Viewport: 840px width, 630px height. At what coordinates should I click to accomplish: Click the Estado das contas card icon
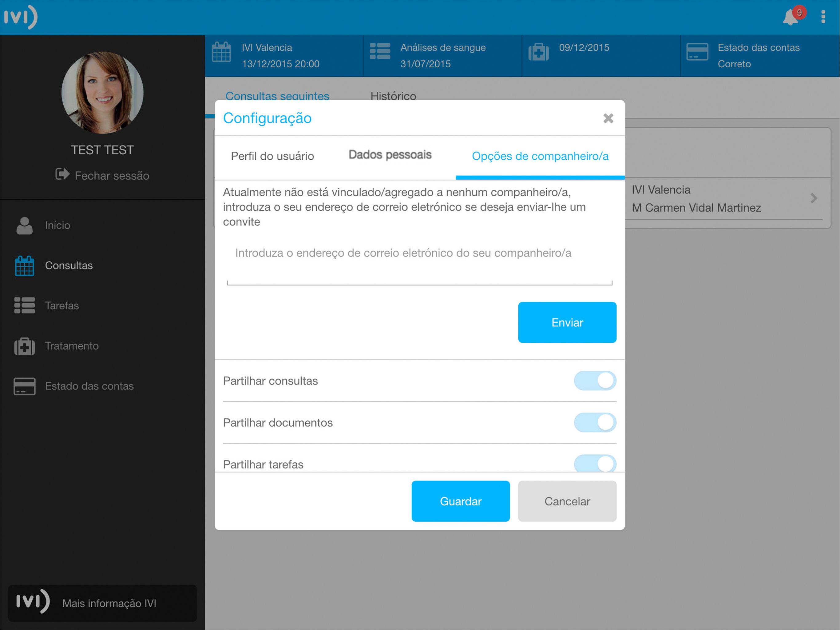(25, 386)
